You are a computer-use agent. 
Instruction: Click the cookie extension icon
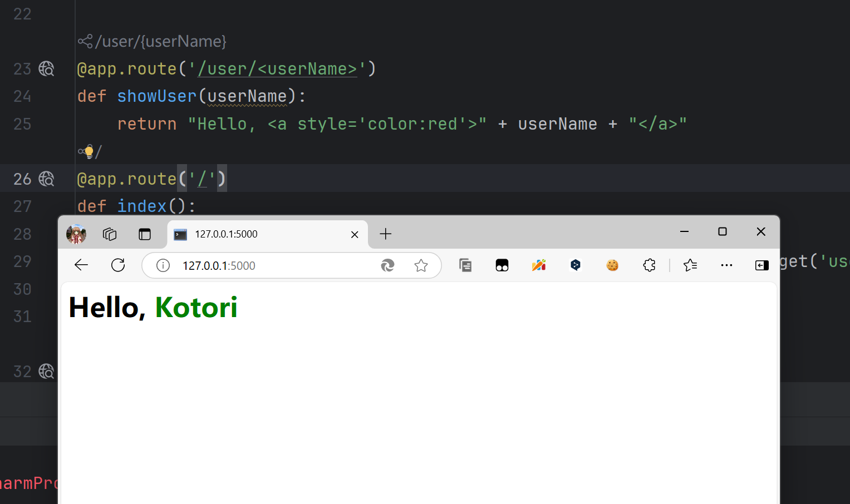point(612,265)
